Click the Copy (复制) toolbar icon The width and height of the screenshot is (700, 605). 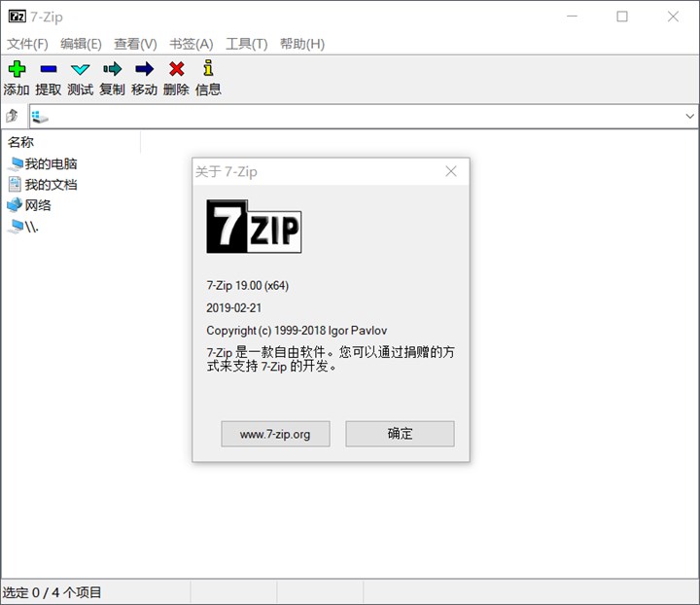click(113, 69)
